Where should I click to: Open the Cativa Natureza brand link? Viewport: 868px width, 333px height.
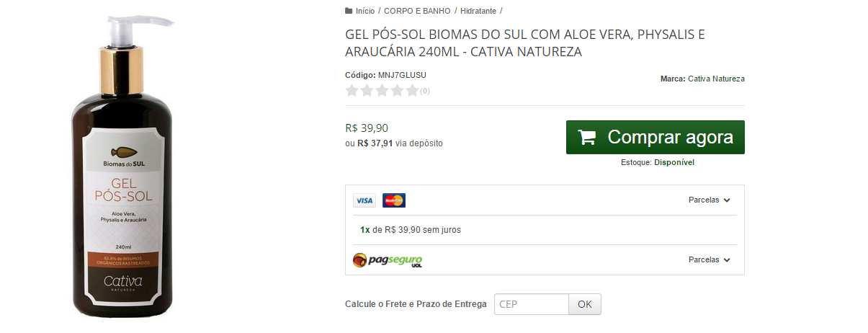pyautogui.click(x=716, y=79)
